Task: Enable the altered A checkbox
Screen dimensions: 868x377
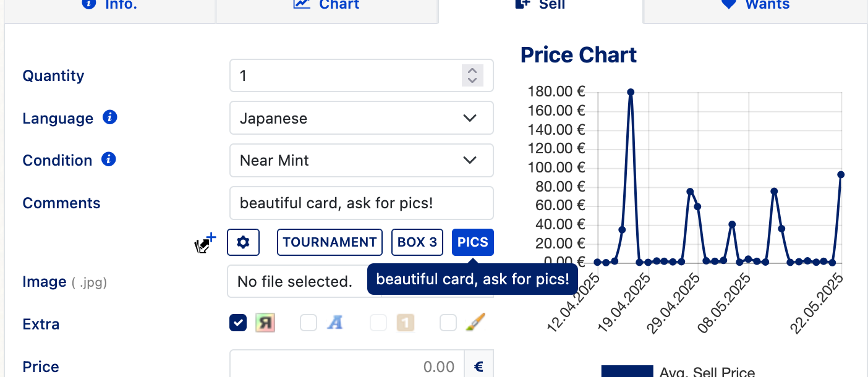Action: coord(308,323)
